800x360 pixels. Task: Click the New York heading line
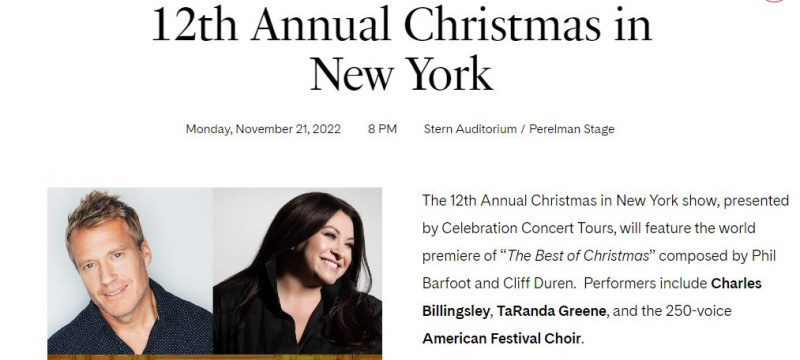(x=402, y=74)
